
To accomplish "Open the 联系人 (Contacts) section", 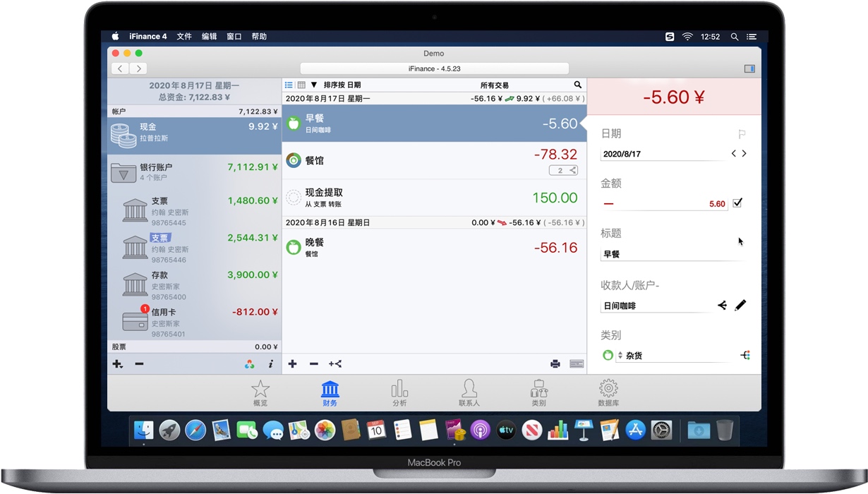I will tap(469, 392).
